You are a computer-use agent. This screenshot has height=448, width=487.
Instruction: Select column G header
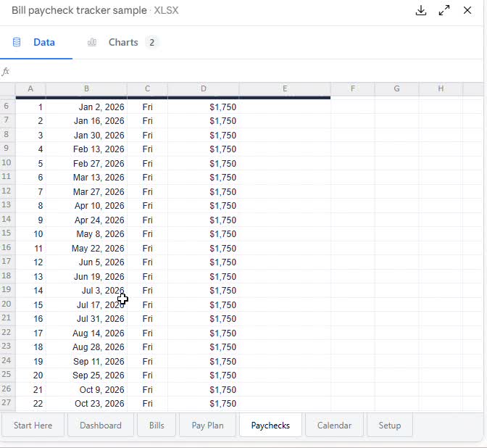coord(396,89)
